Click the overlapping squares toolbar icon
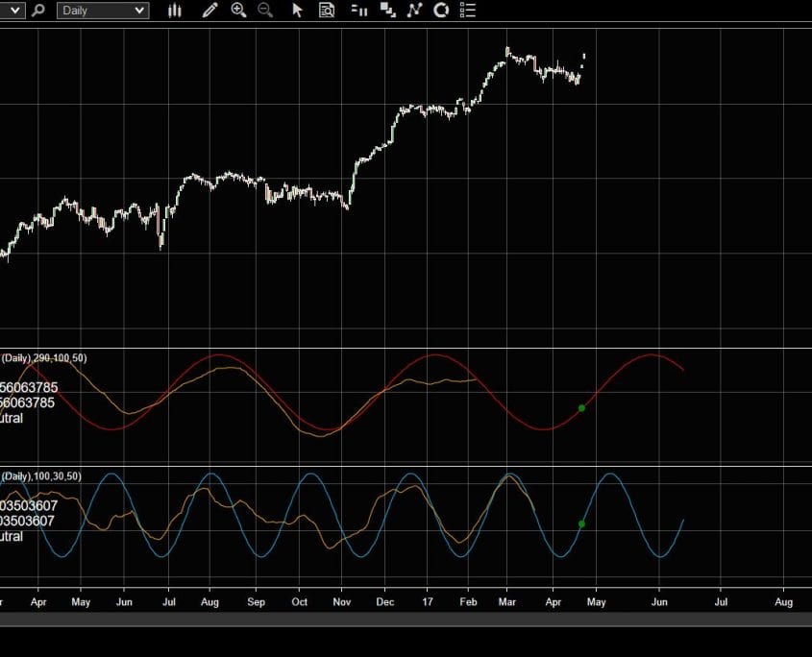This screenshot has width=812, height=657. (388, 11)
